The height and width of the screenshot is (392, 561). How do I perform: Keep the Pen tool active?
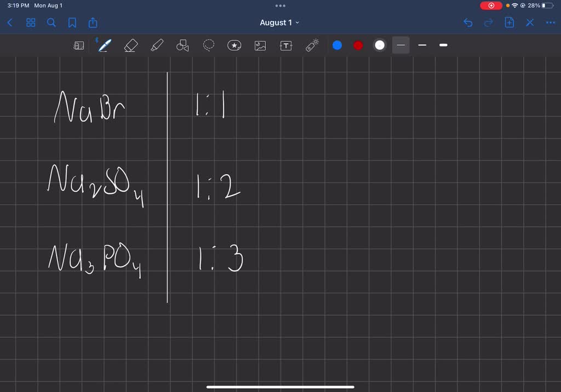pyautogui.click(x=104, y=45)
